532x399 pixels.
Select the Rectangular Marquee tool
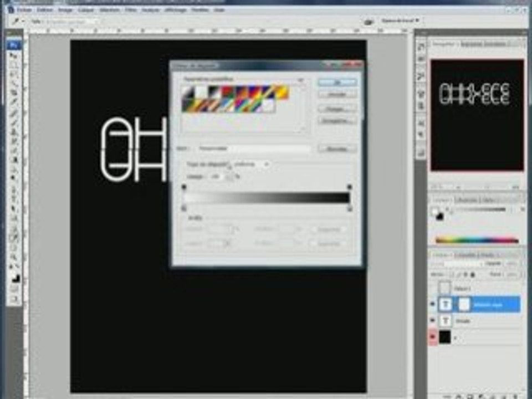click(x=14, y=64)
